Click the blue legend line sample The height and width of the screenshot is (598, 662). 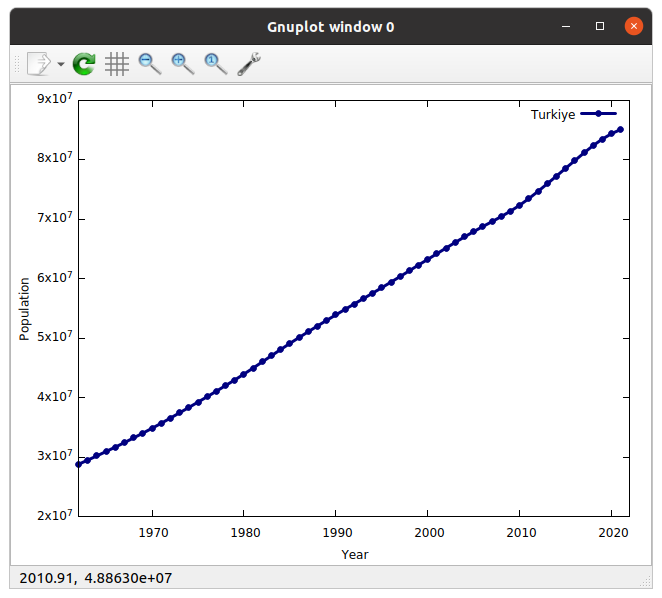[x=599, y=115]
